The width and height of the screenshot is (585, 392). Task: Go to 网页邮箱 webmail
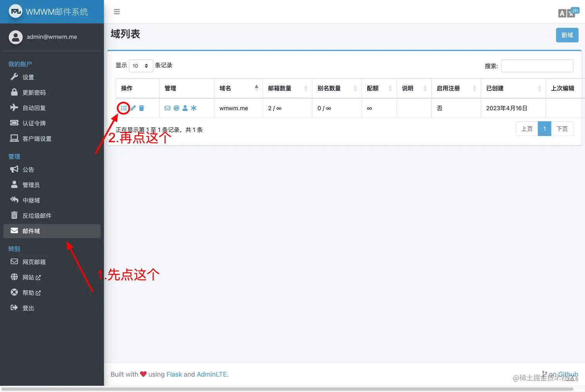point(52,262)
